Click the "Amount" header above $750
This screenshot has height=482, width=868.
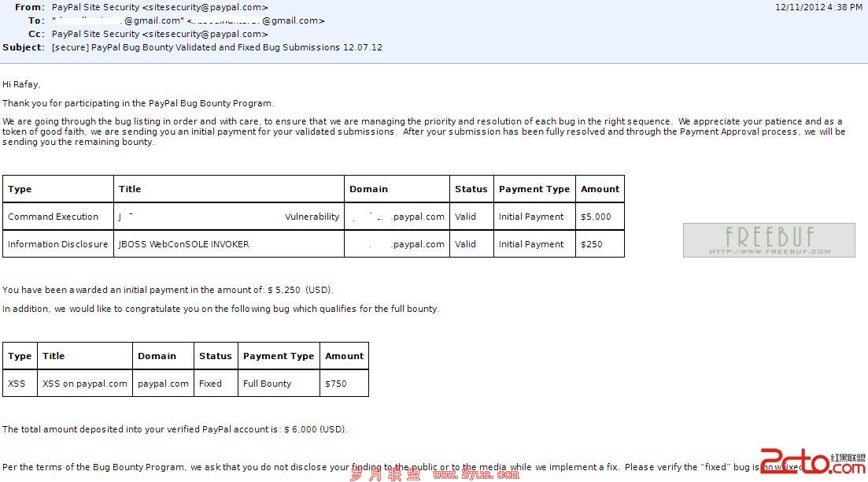(x=345, y=356)
